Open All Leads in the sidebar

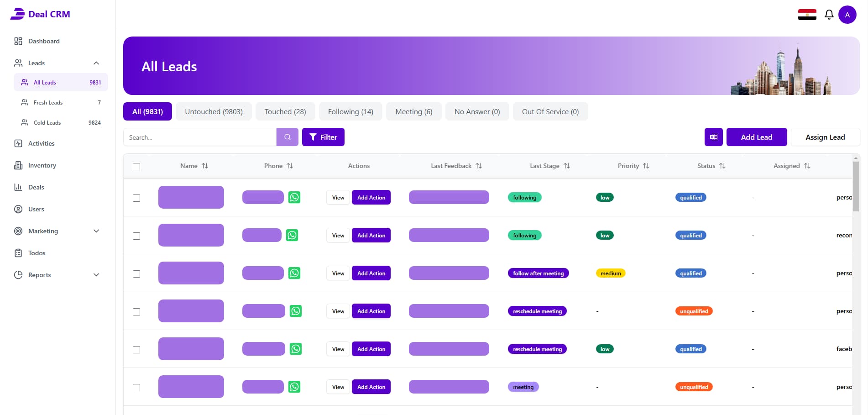pyautogui.click(x=61, y=82)
